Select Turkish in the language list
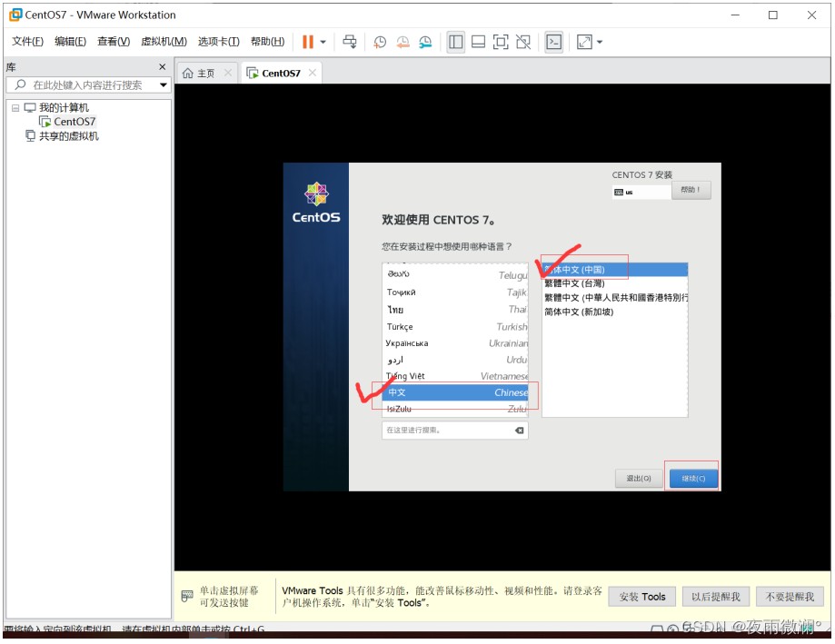Image resolution: width=835 pixels, height=644 pixels. pyautogui.click(x=455, y=326)
